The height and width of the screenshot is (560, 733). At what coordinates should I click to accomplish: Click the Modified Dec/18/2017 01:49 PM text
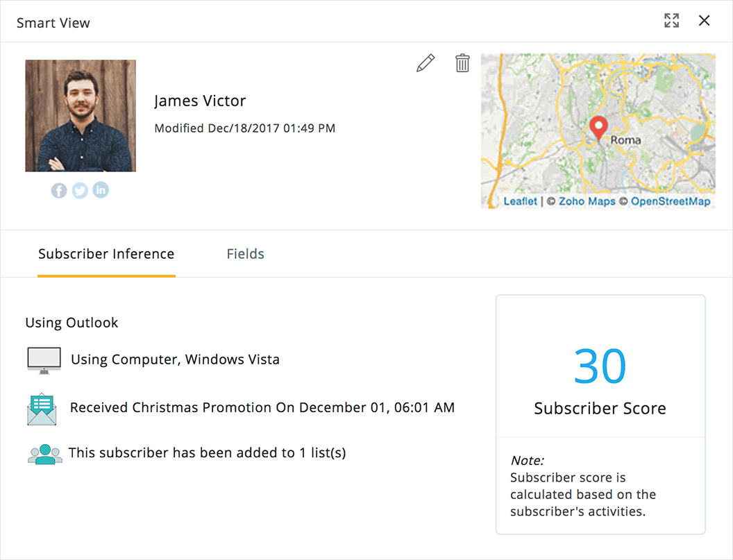tap(244, 128)
